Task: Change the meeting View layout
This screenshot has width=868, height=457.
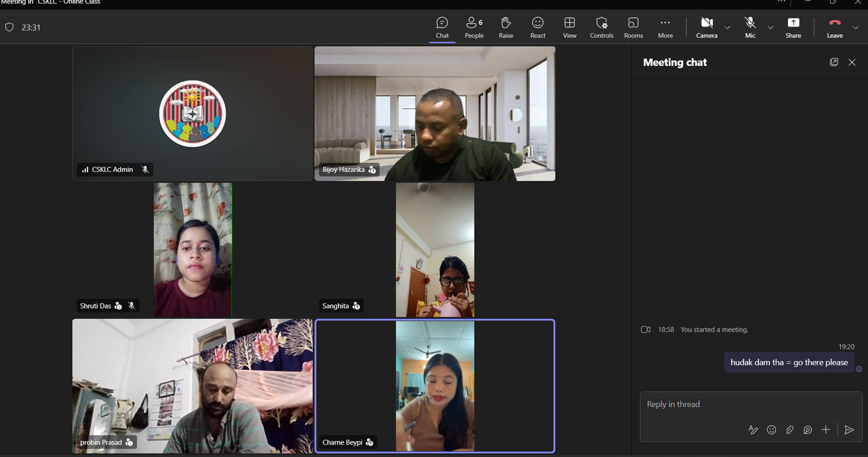Action: (x=570, y=28)
